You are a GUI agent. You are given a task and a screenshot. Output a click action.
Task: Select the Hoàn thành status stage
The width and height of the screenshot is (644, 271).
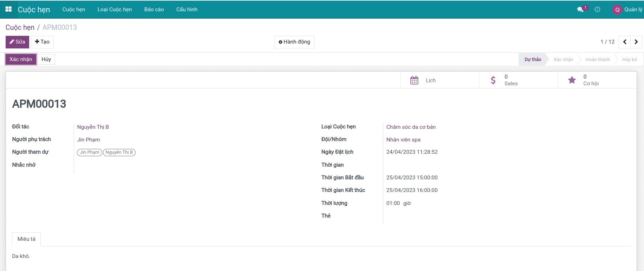(597, 60)
